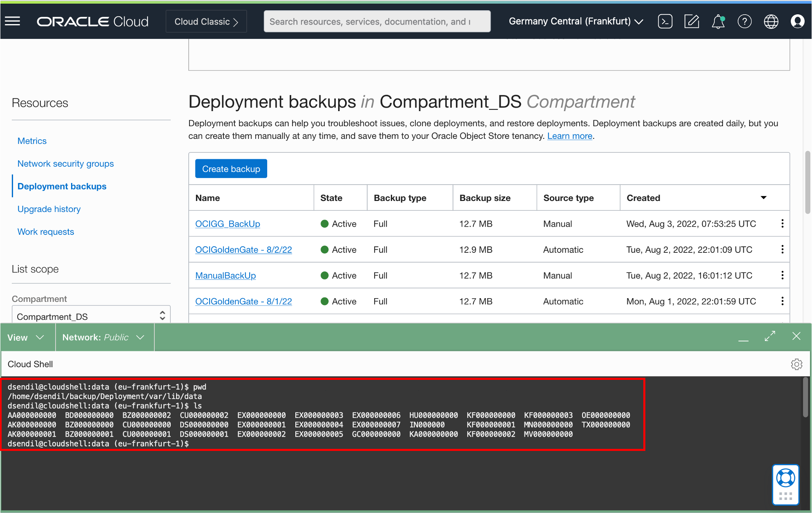Toggle sort order on Created column
The width and height of the screenshot is (812, 513).
tap(764, 197)
